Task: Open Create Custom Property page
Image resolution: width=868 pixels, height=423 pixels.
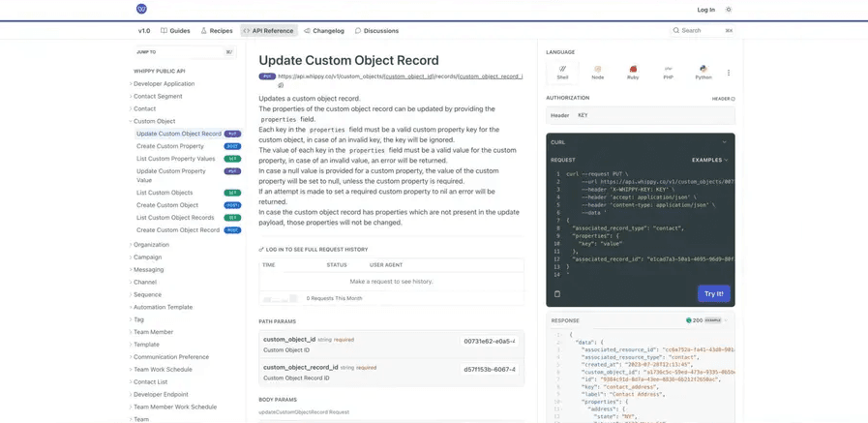Action: click(x=189, y=146)
